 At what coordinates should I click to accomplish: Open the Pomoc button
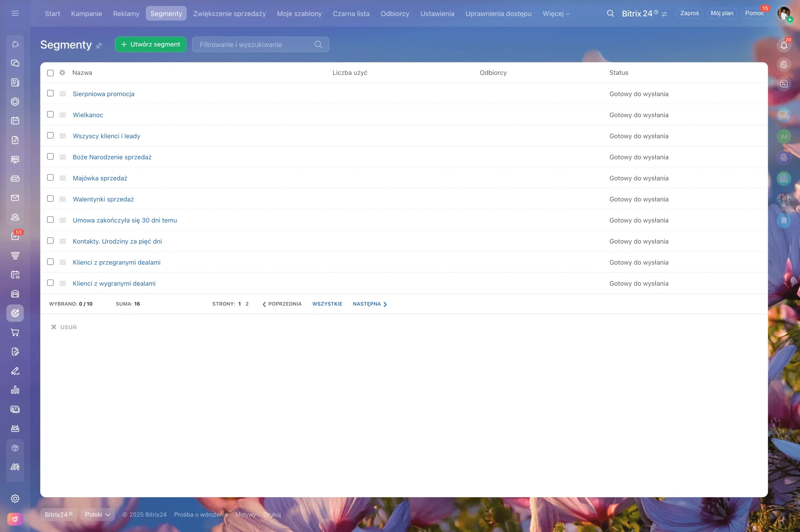click(754, 13)
